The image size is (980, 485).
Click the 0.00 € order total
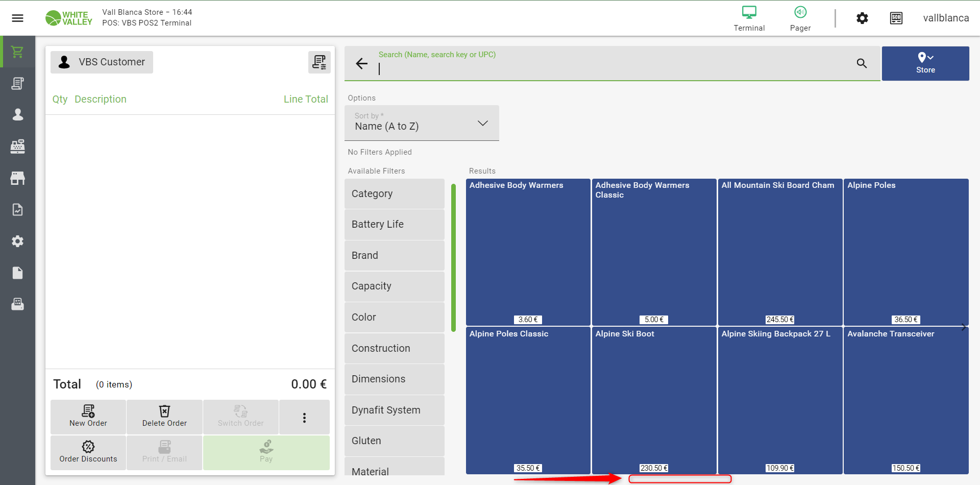tap(309, 384)
